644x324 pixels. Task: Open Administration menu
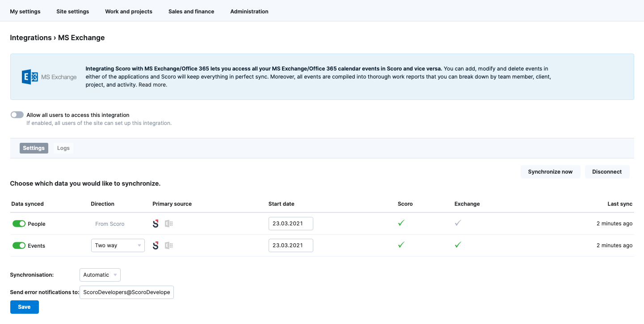pyautogui.click(x=249, y=12)
